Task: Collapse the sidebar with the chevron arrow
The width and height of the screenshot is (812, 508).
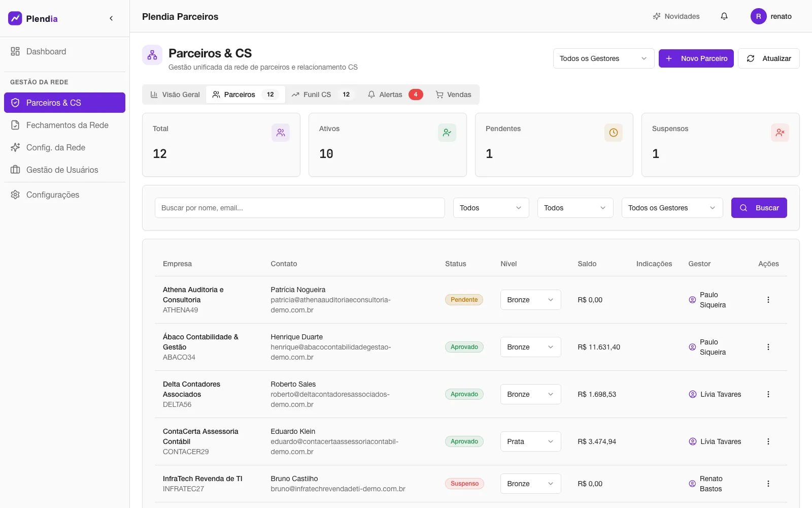Action: click(111, 18)
